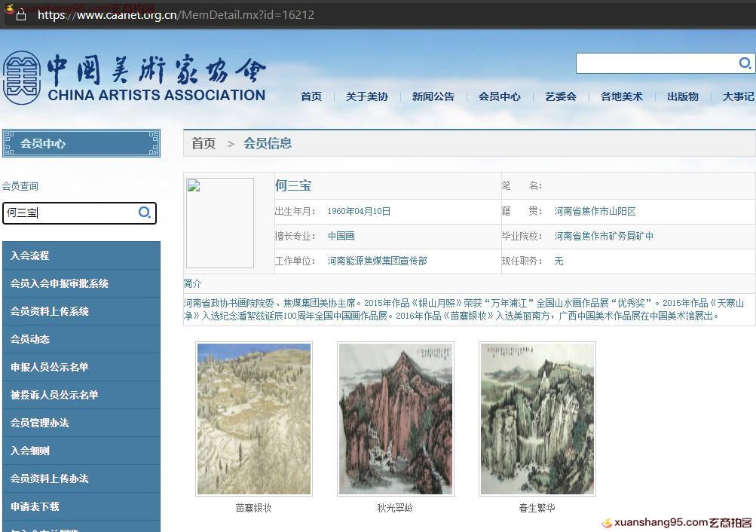Click the browser URL address text
The width and height of the screenshot is (756, 532).
(x=176, y=15)
